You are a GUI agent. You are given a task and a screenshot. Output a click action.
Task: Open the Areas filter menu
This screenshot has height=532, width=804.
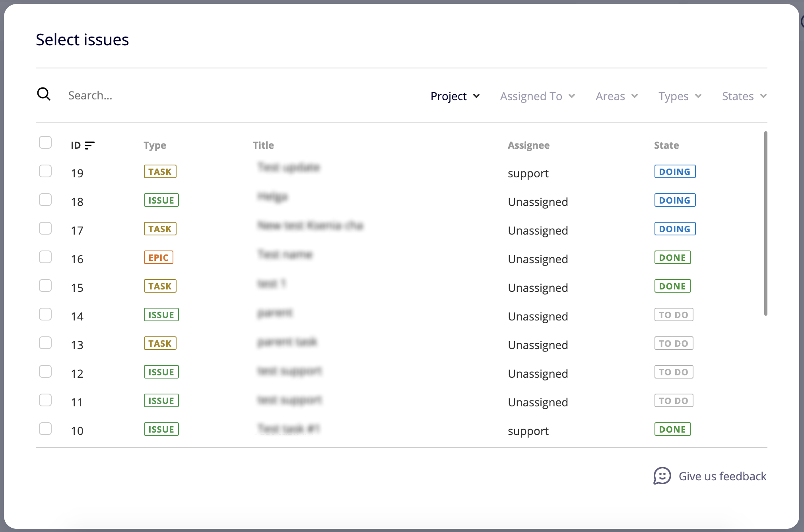tap(616, 96)
